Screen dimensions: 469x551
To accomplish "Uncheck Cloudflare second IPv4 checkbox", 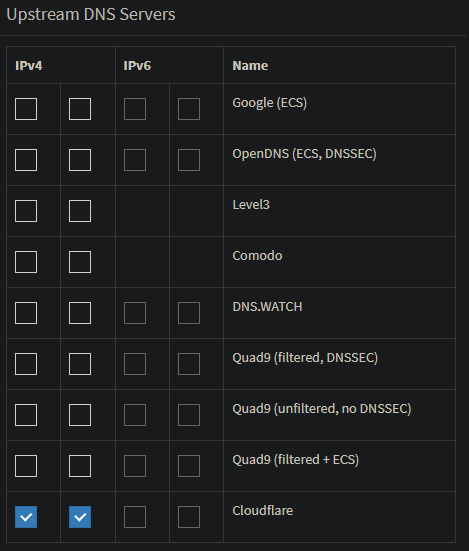I will [80, 517].
